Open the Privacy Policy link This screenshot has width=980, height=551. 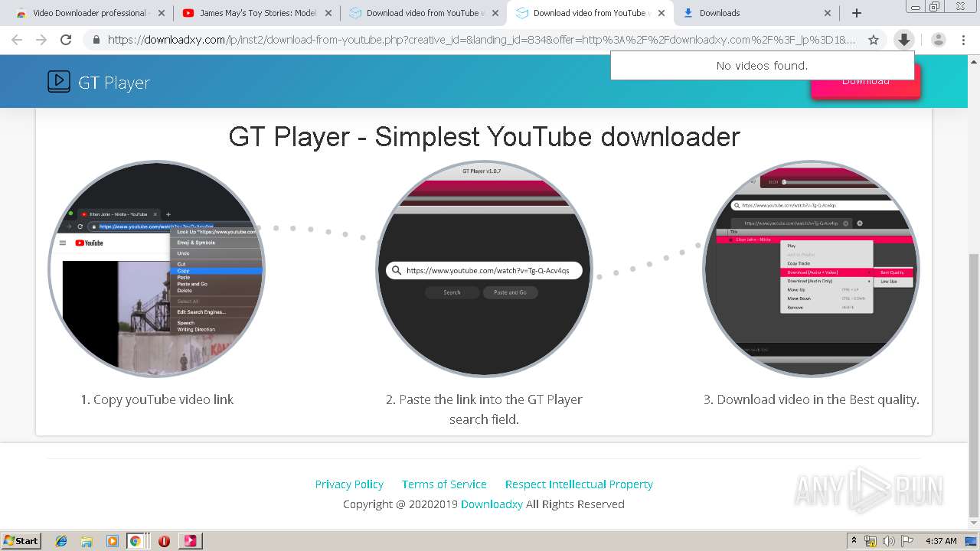pyautogui.click(x=349, y=484)
